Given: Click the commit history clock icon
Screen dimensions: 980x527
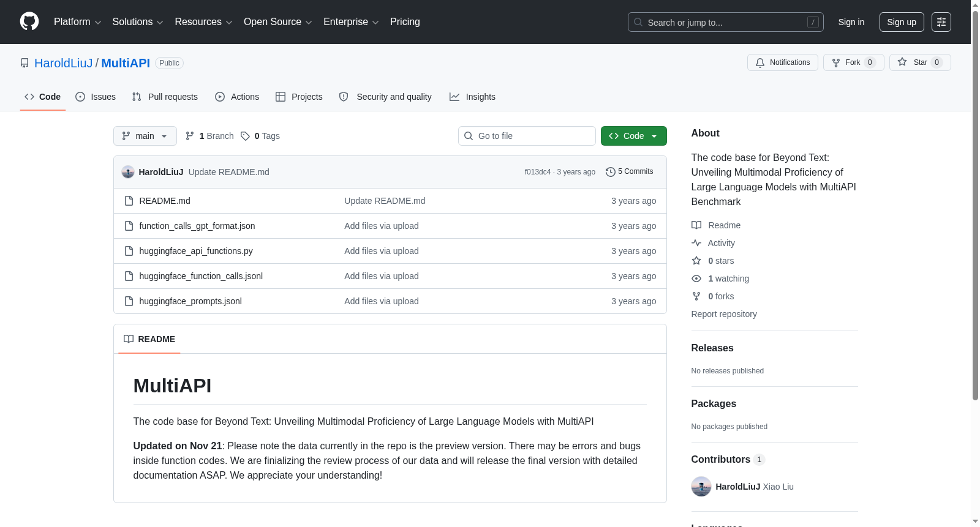Looking at the screenshot, I should click(x=610, y=172).
